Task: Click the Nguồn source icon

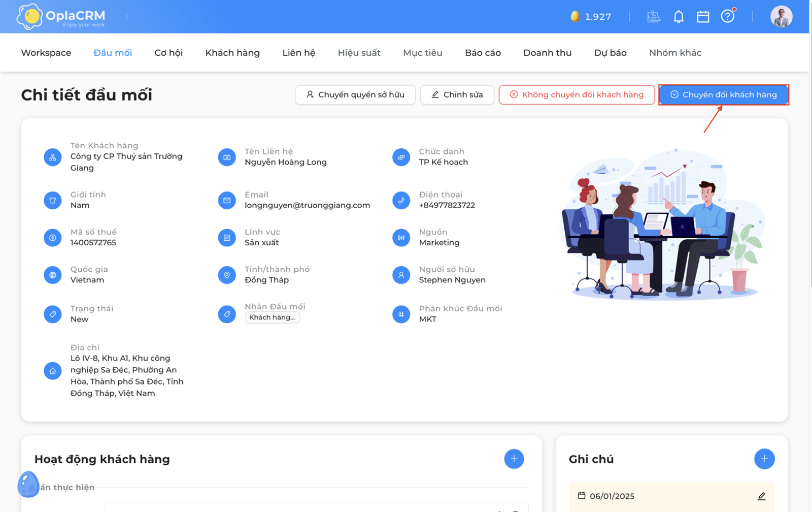Action: point(401,238)
